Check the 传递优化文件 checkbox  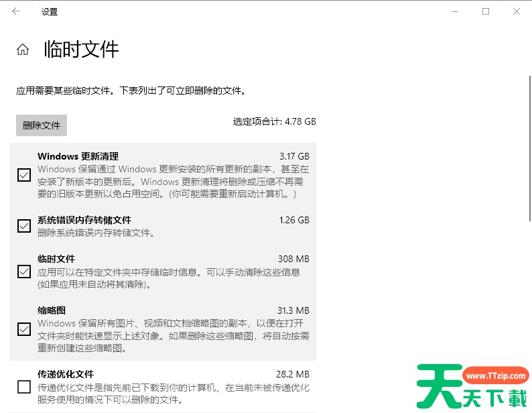click(24, 387)
